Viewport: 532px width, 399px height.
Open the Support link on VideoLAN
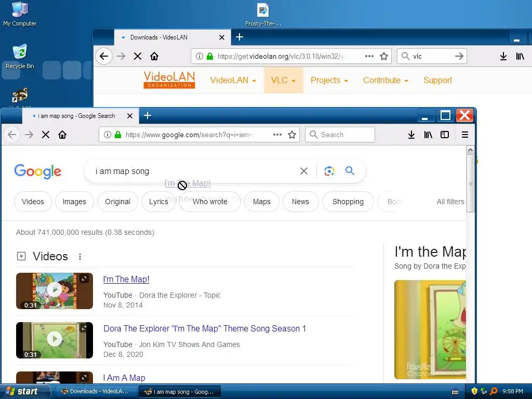(437, 80)
